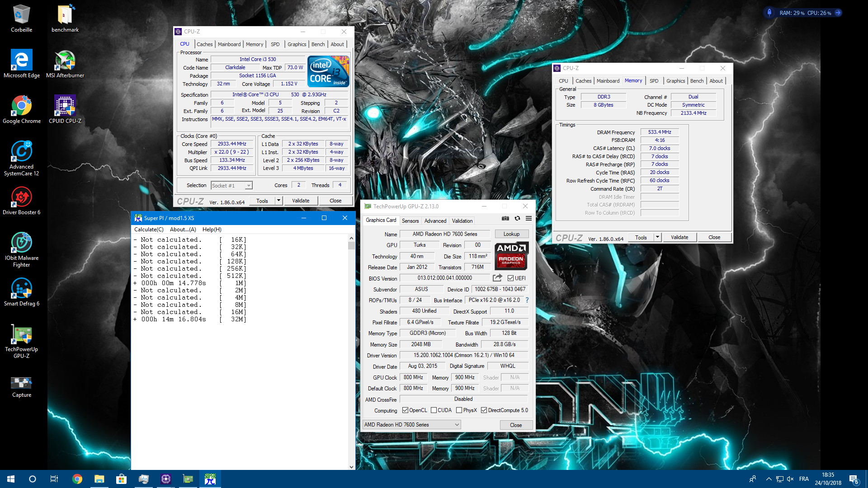Viewport: 868px width, 488px height.
Task: Click the Intel Core i3 logo
Action: click(x=328, y=71)
